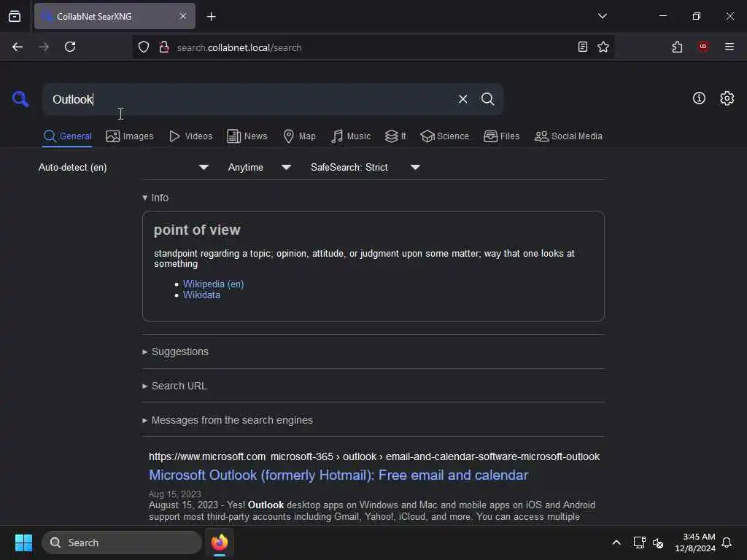The height and width of the screenshot is (560, 747).
Task: Expand Messages from the search engines
Action: (x=228, y=420)
